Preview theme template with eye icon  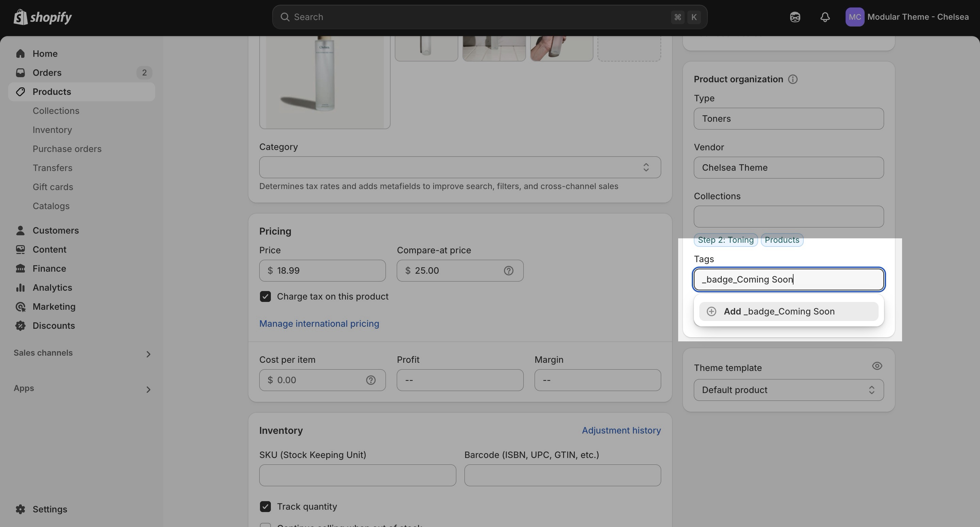[877, 366]
